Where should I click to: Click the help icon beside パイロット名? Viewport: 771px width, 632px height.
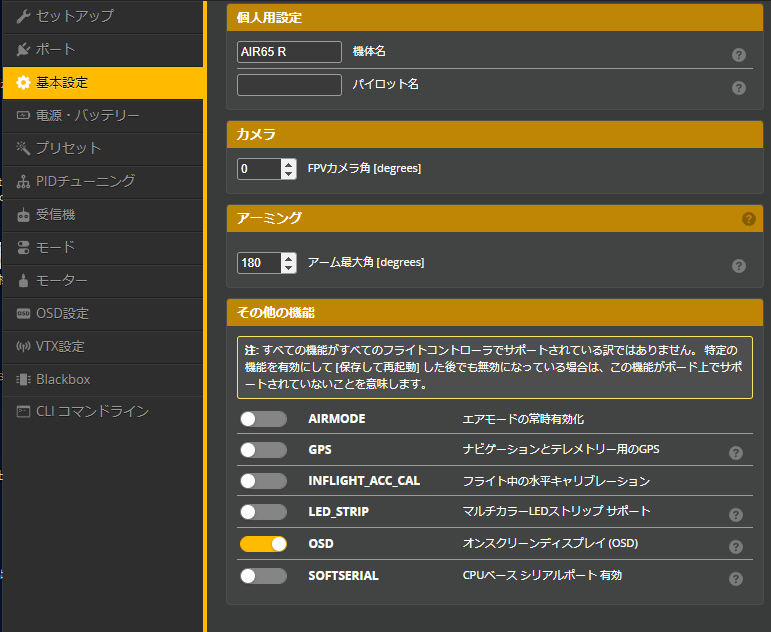pyautogui.click(x=738, y=88)
